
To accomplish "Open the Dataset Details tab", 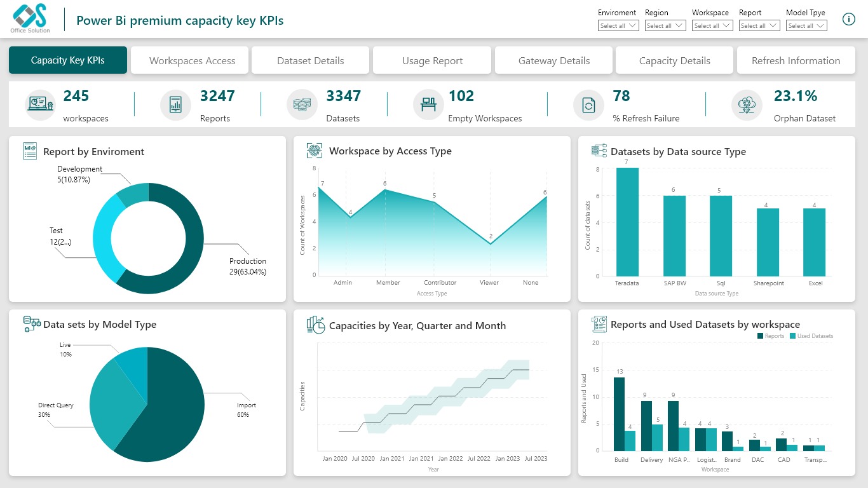I will [310, 60].
